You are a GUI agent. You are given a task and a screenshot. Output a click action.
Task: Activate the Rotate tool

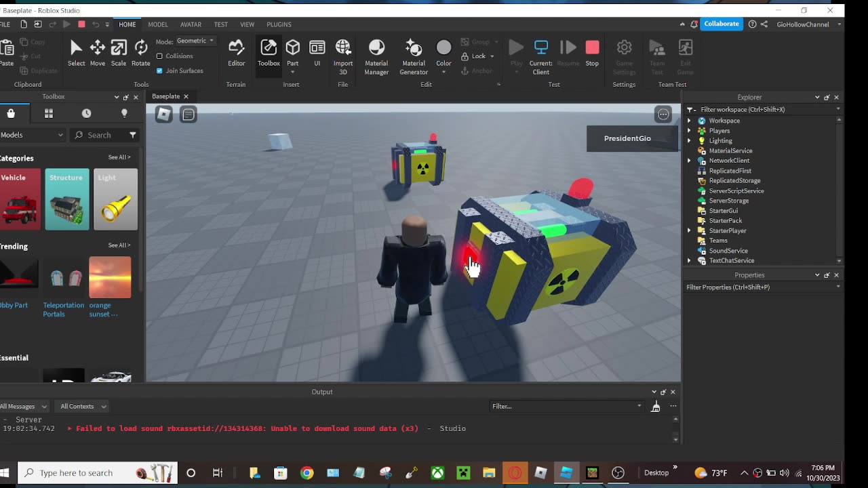tap(140, 54)
